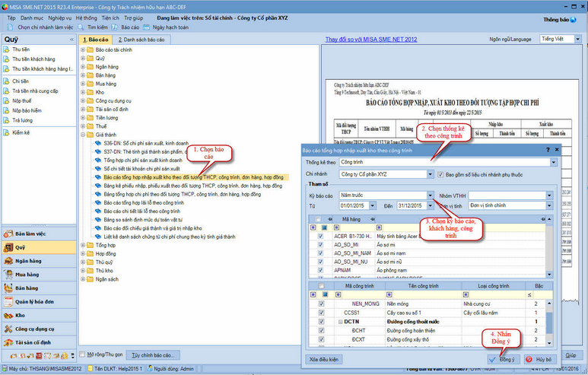Open Ngôn ngữ Tiếng Việt dropdown

coord(578,39)
